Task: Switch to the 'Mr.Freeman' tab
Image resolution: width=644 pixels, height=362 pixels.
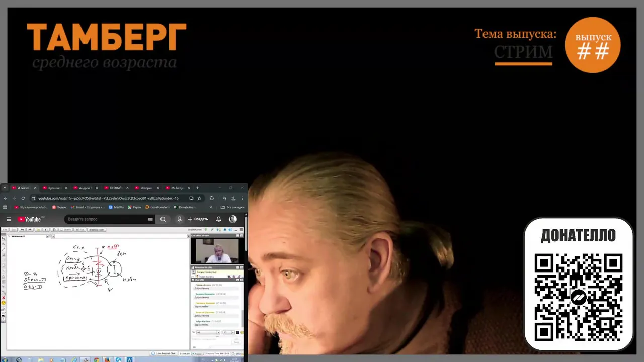Action: click(177, 188)
